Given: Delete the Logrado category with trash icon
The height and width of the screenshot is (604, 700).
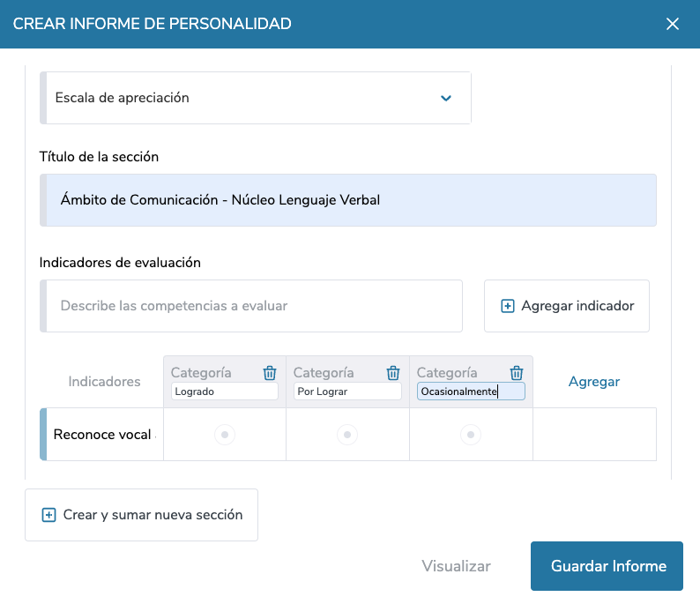Looking at the screenshot, I should 270,373.
